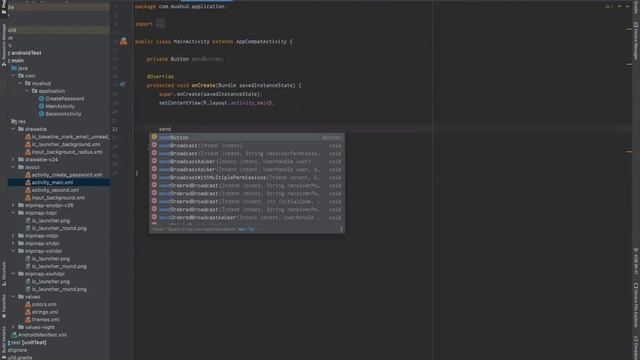The image size is (640, 360).
Task: Collapse the drawable folder
Action: pyautogui.click(x=13, y=129)
